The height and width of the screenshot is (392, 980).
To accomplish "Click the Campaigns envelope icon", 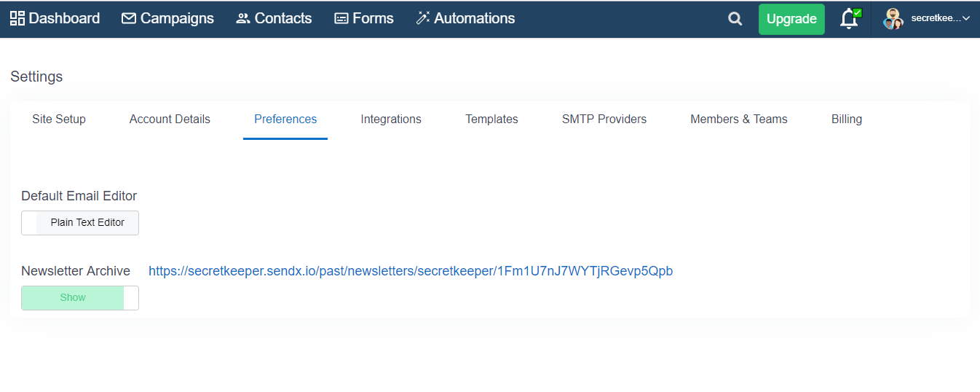I will coord(129,18).
